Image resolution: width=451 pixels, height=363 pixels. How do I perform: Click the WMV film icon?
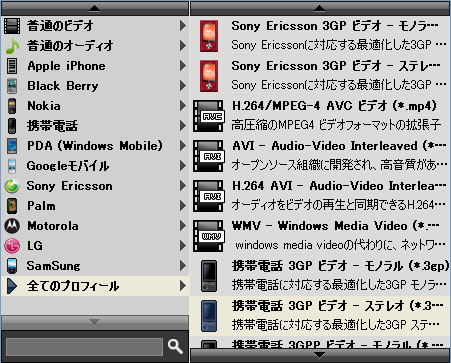tap(209, 236)
